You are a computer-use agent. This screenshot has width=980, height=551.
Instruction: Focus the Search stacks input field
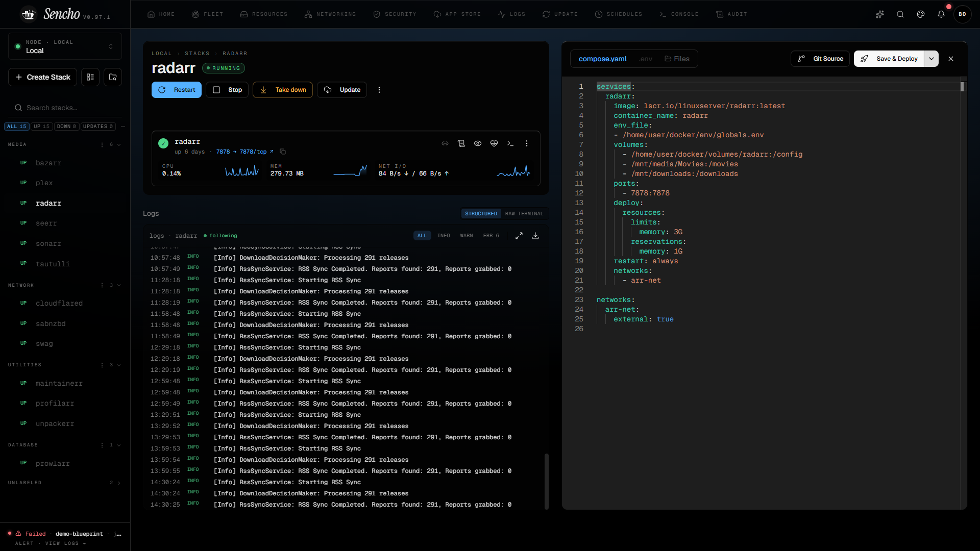[x=65, y=108]
